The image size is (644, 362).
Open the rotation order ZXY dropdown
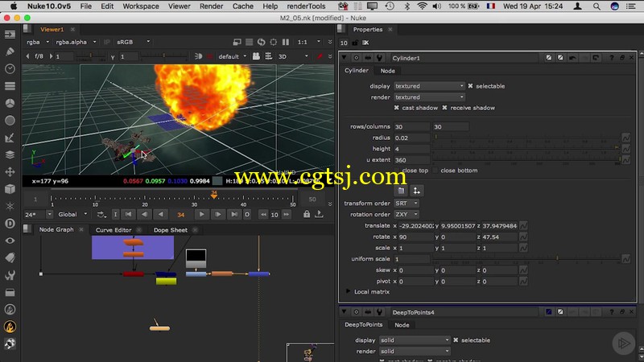point(406,214)
